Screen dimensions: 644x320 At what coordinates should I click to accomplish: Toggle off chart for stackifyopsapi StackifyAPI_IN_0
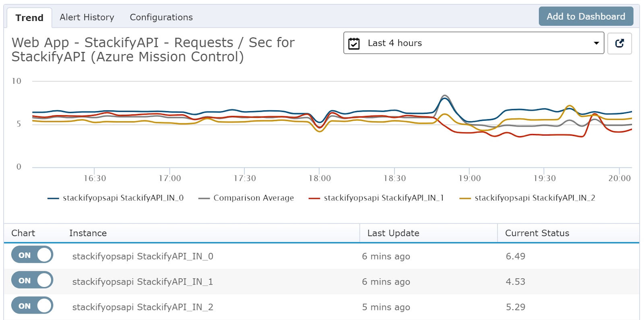[x=32, y=254]
